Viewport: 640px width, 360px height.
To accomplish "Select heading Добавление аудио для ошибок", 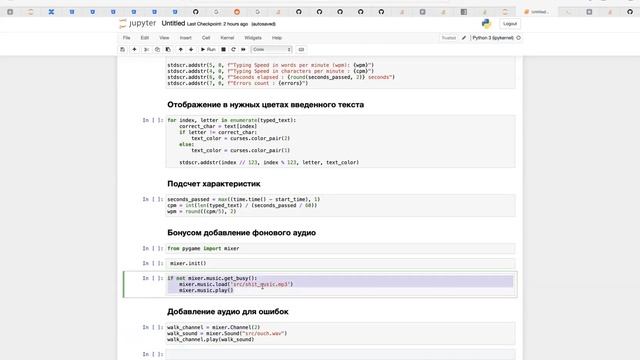I will tap(227, 311).
